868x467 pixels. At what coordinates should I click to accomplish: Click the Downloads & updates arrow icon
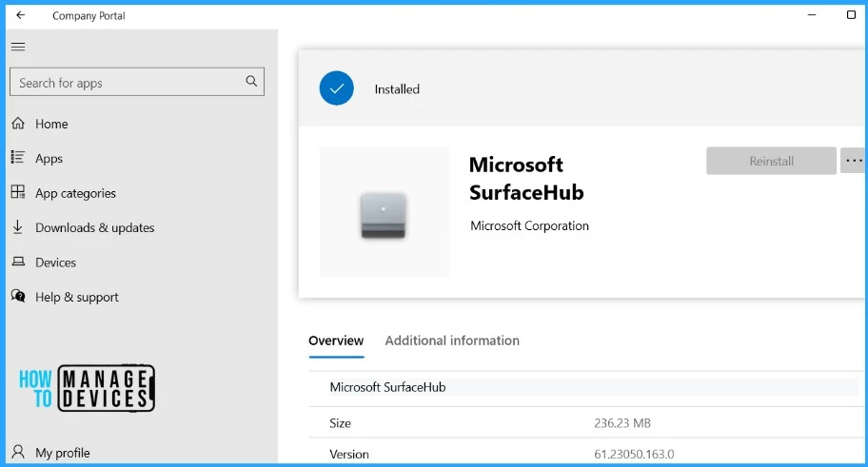coord(18,227)
